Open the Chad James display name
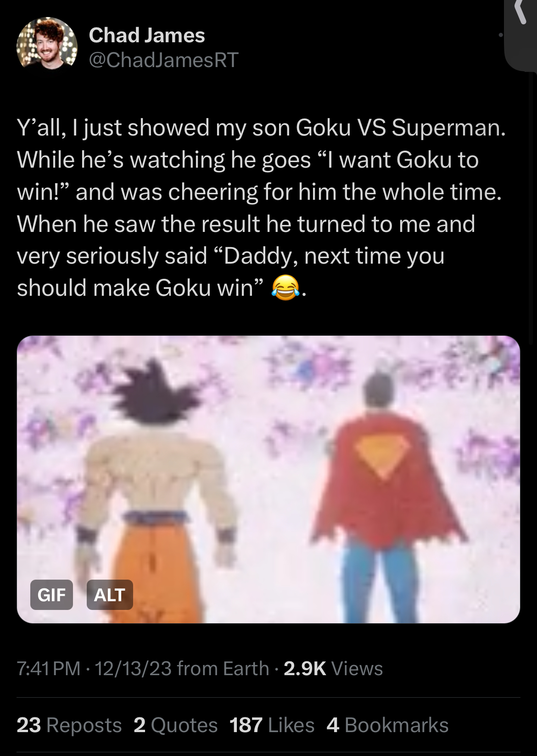 tap(147, 35)
